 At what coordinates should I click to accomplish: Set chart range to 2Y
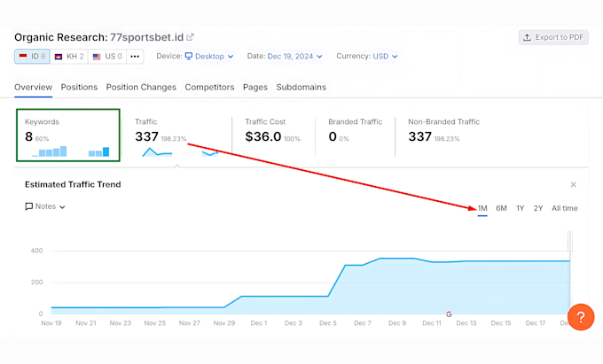tap(538, 208)
